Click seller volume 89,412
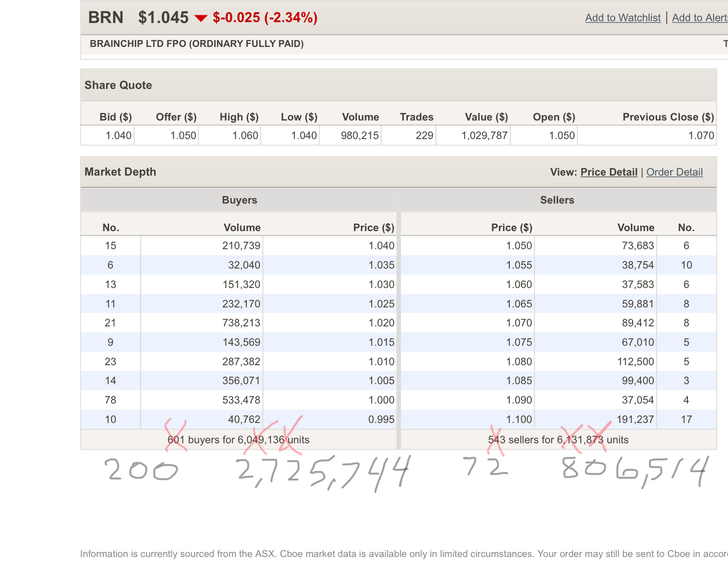 point(638,323)
